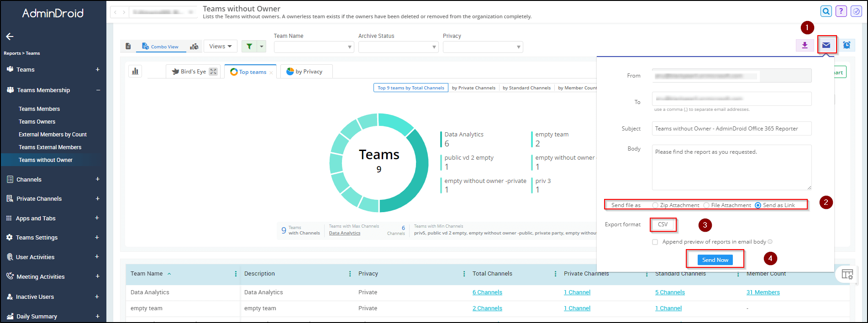Click the Subject input field

(x=731, y=129)
